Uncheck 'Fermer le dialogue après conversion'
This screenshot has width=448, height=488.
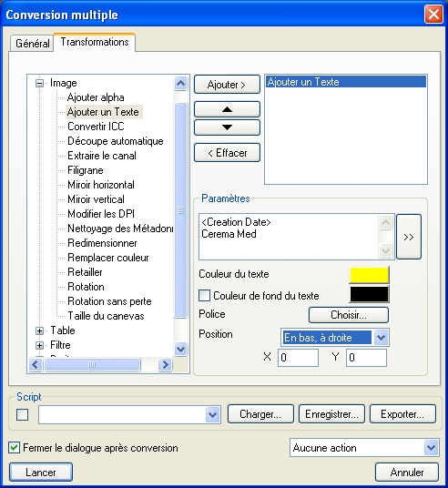coord(15,448)
